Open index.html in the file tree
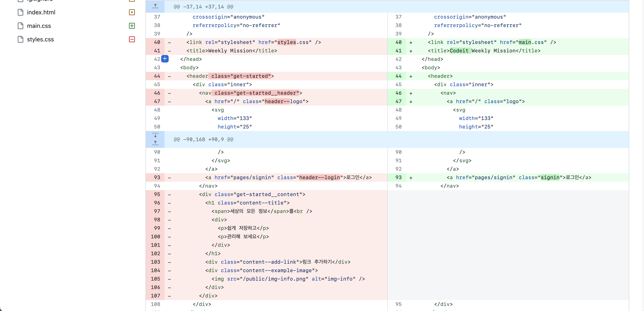Viewport: 644px width, 311px height. coord(41,12)
